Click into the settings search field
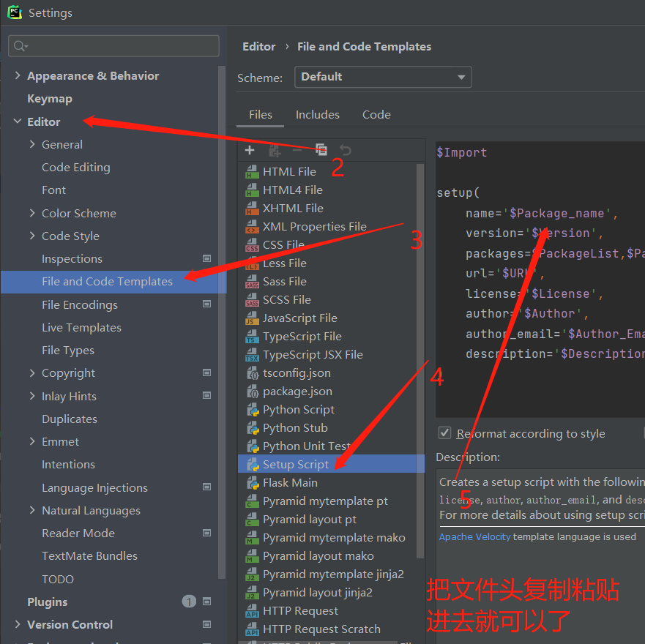The width and height of the screenshot is (645, 644). pyautogui.click(x=113, y=45)
